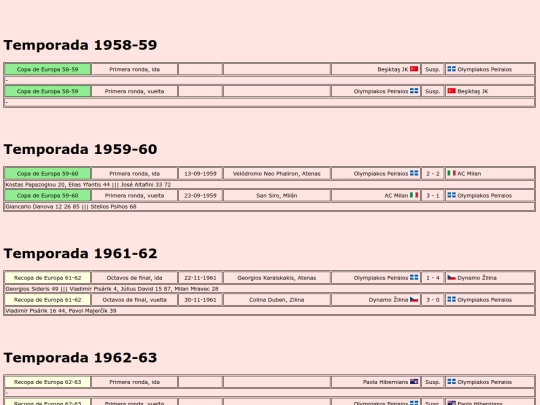Click the date 13-09-1959
540x405 pixels.
pyautogui.click(x=200, y=174)
